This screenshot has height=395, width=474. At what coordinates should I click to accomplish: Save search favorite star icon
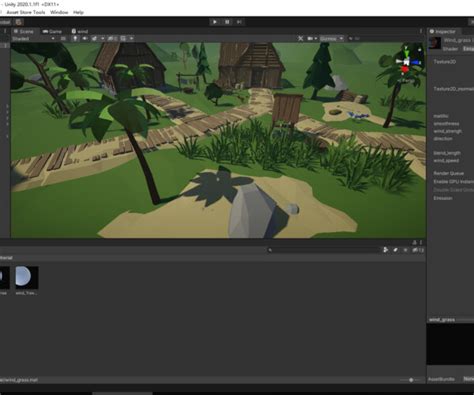click(405, 250)
